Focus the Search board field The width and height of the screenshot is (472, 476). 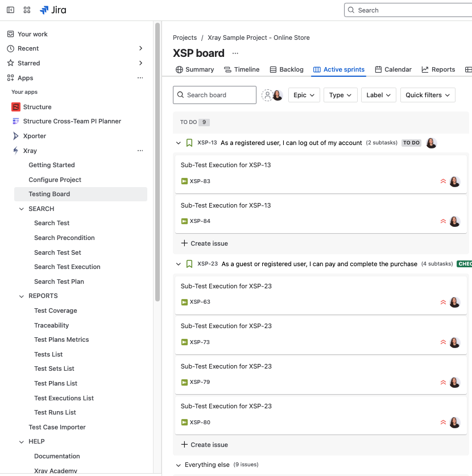coord(214,95)
